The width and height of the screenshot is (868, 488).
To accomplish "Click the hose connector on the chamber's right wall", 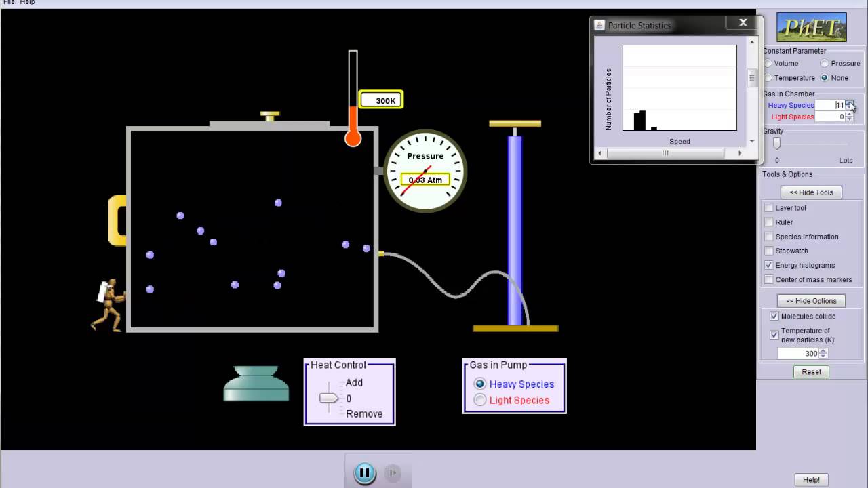I will point(381,253).
